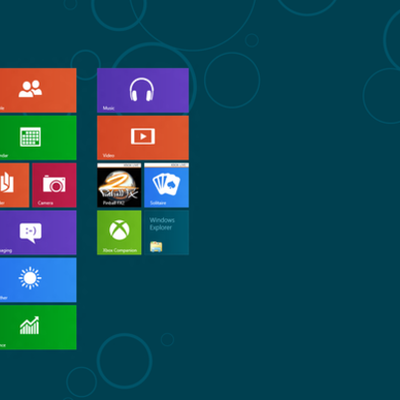Open the Messaging tile
The width and height of the screenshot is (400, 400).
click(38, 232)
